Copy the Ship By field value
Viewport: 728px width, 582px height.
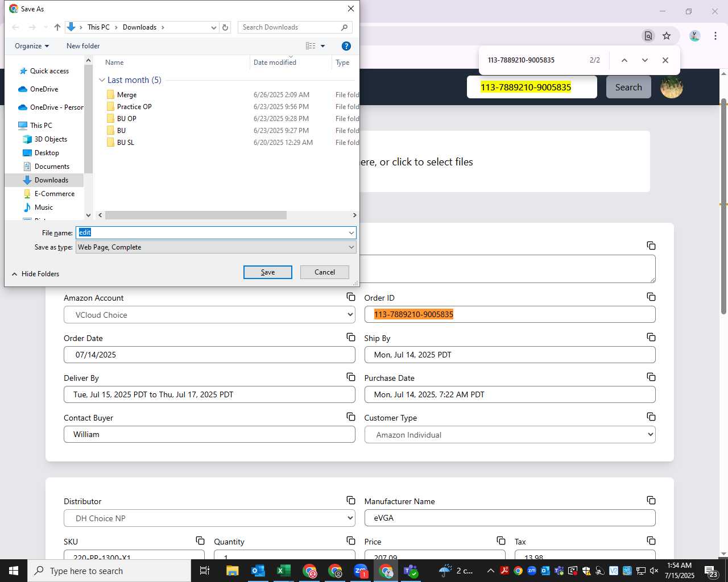coord(651,337)
